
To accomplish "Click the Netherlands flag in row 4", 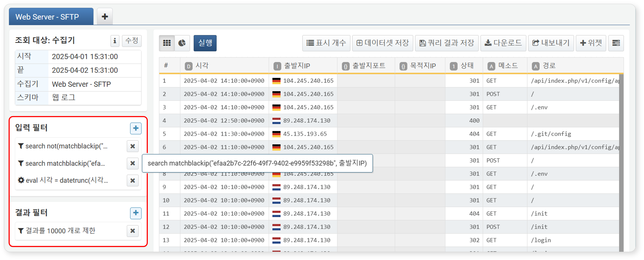I will click(x=276, y=121).
